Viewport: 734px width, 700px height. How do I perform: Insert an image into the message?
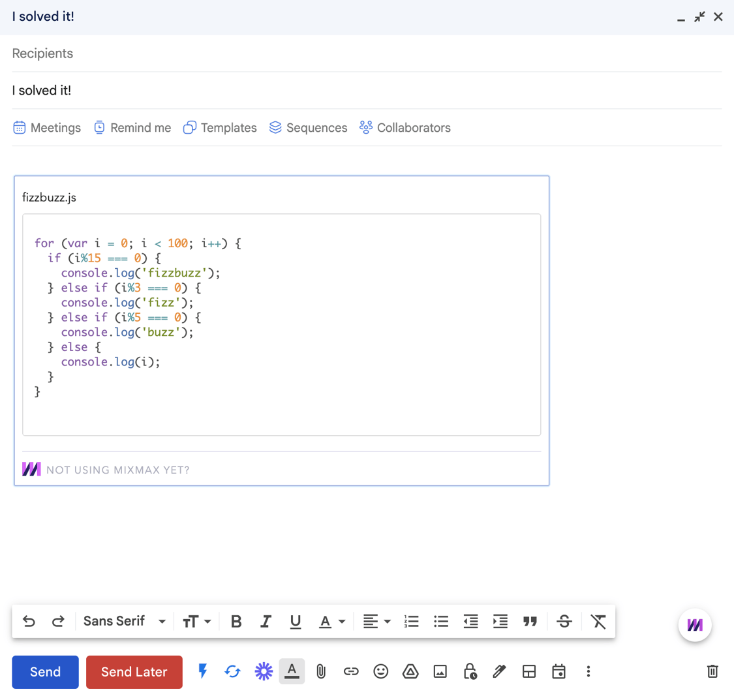tap(440, 671)
